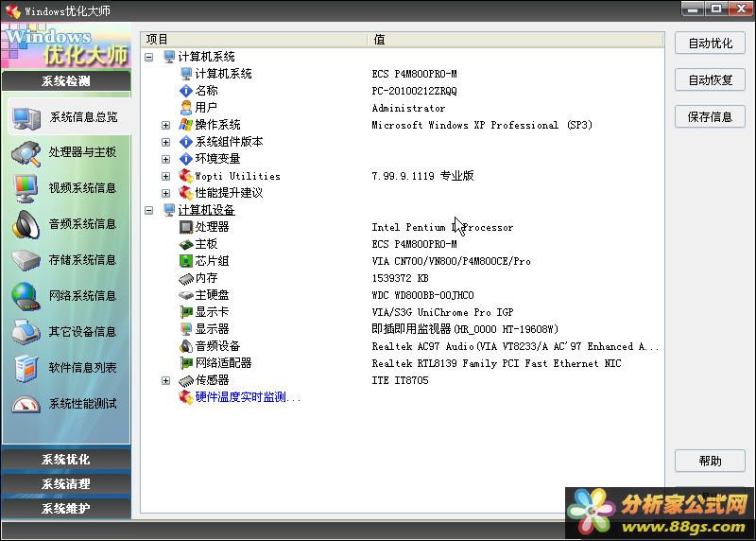Screen dimensions: 756x541
Task: Open 系统信息总览 sidebar icon
Action: tap(26, 118)
